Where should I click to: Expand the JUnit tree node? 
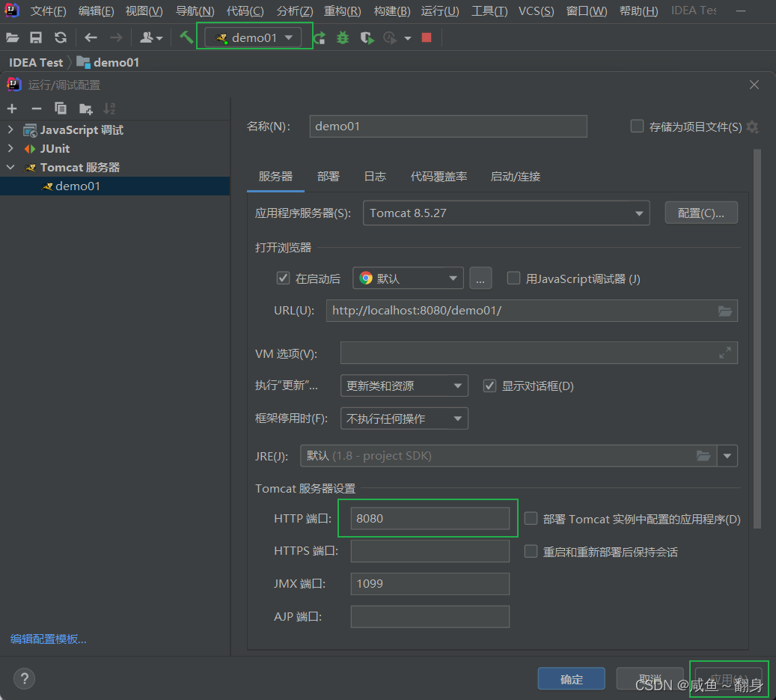[x=10, y=148]
